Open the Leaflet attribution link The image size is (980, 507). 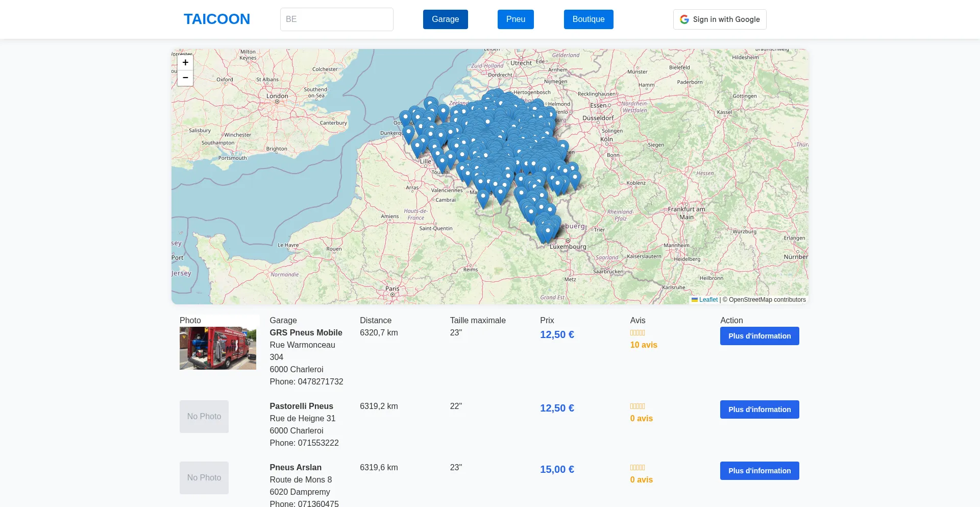click(x=708, y=300)
